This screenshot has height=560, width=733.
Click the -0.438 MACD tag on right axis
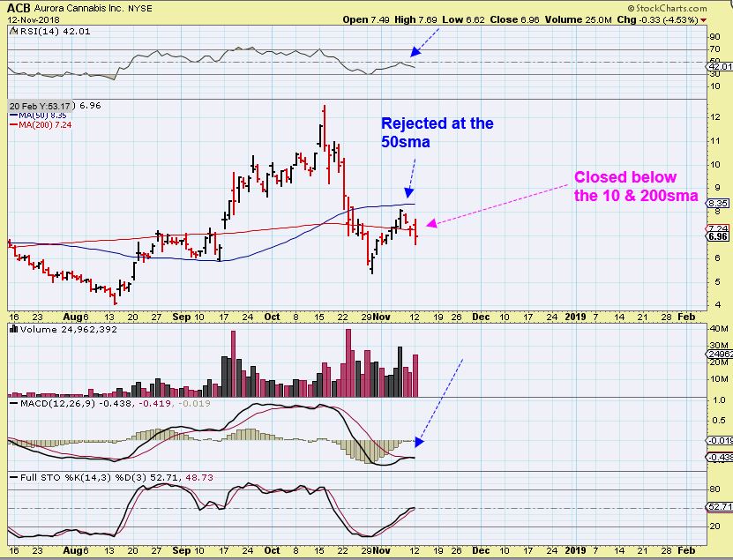(x=720, y=458)
